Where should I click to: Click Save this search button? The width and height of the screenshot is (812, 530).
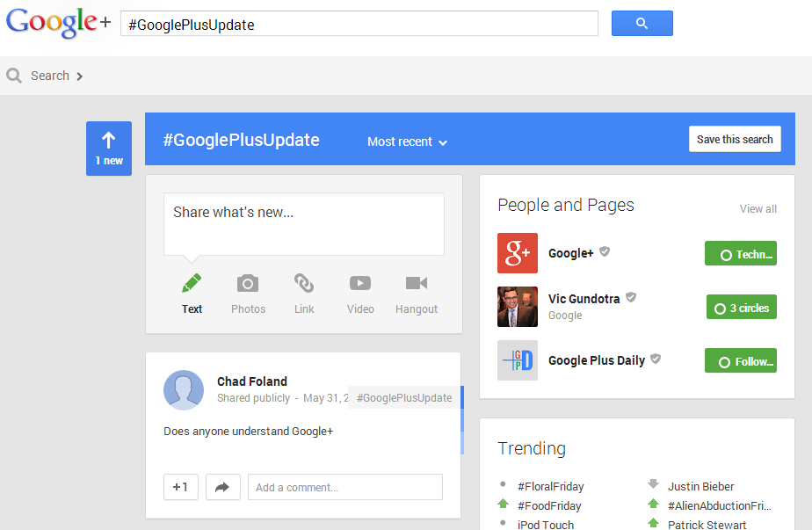click(735, 140)
